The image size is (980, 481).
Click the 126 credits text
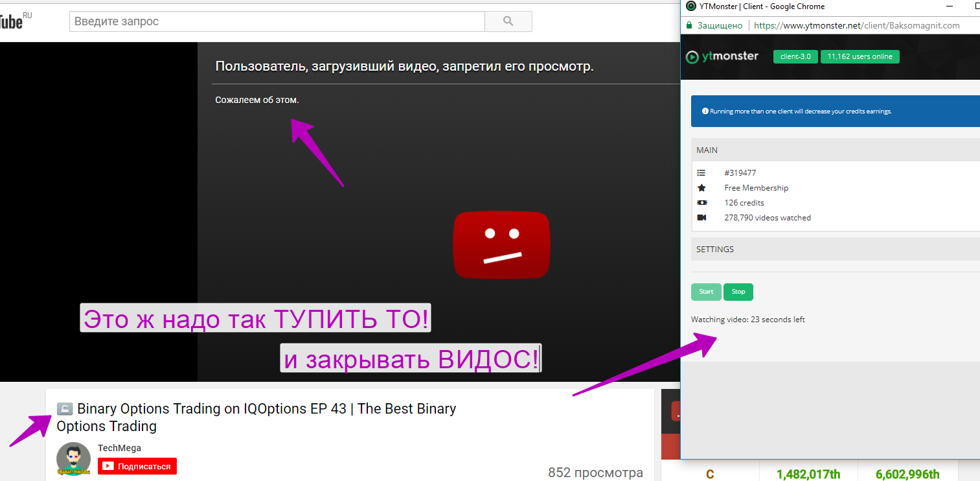(x=744, y=203)
